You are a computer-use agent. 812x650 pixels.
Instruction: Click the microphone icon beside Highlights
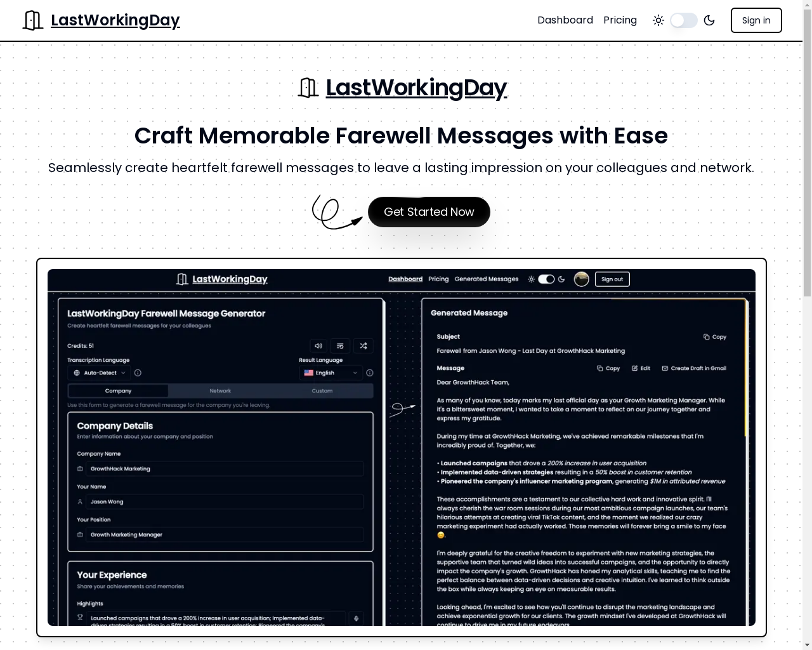(x=356, y=618)
